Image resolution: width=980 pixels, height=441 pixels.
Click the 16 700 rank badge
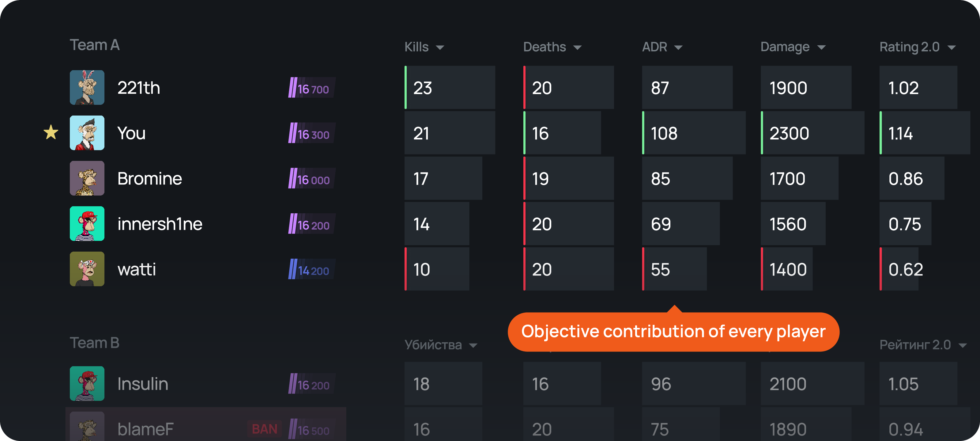click(x=311, y=88)
